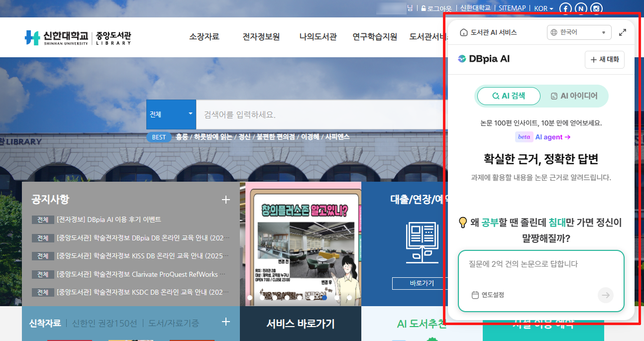Open the KOR language menu
The height and width of the screenshot is (341, 644).
pos(543,8)
